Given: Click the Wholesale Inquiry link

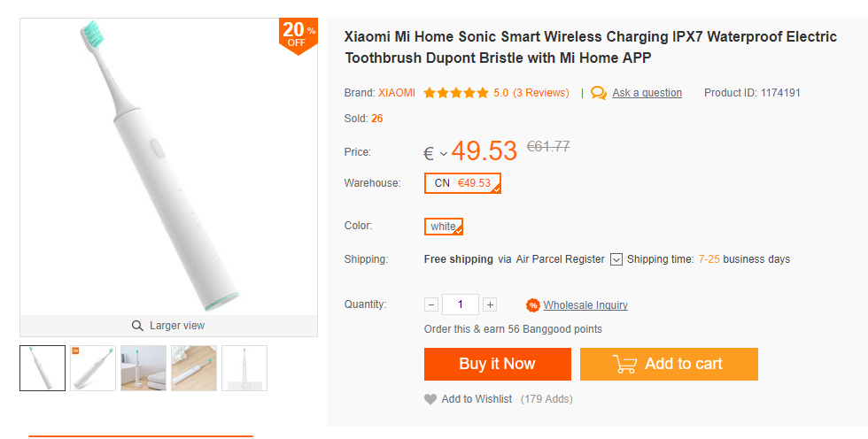Looking at the screenshot, I should pyautogui.click(x=585, y=305).
